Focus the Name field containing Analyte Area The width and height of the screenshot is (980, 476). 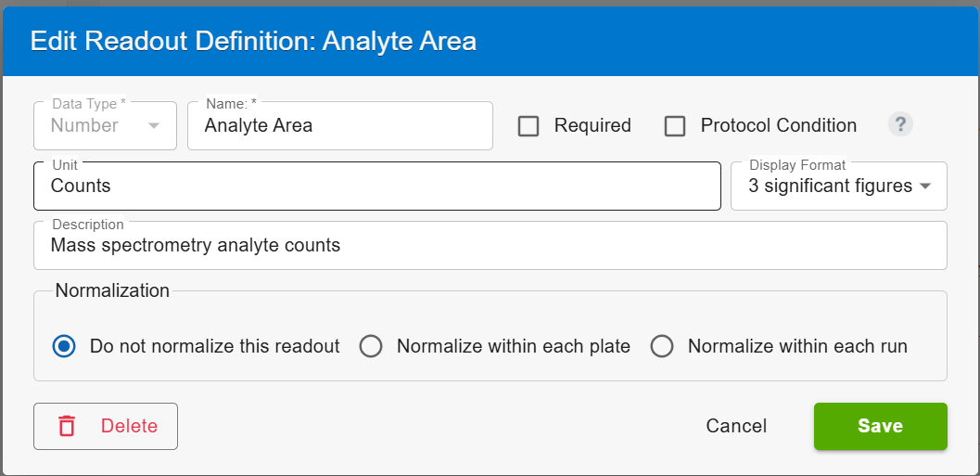pos(340,125)
